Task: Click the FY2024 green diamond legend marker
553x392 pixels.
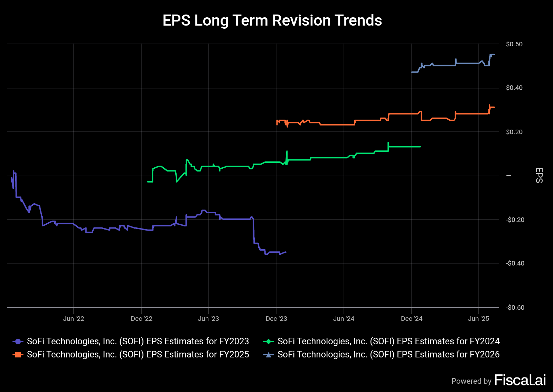Action: point(269,342)
